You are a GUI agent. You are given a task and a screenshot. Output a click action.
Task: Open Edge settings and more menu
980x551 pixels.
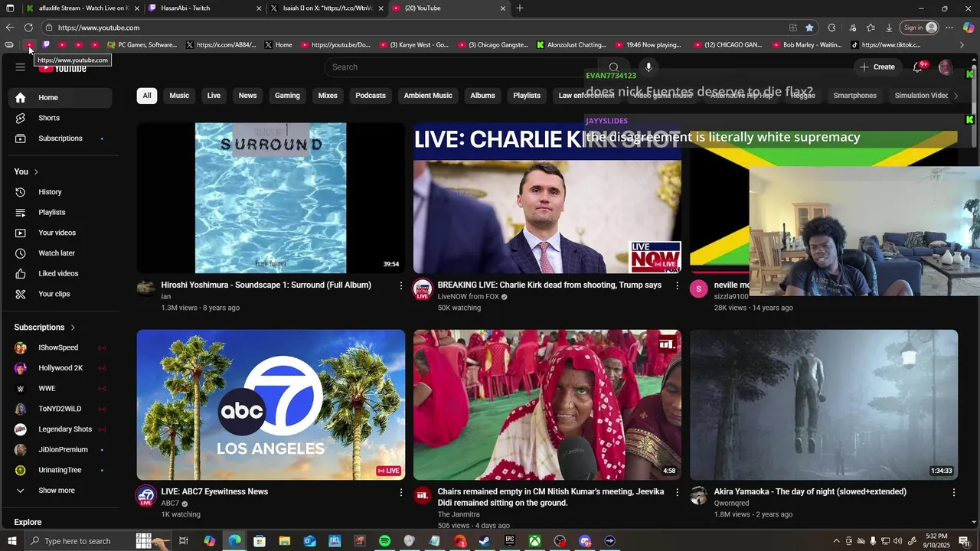pyautogui.click(x=949, y=28)
